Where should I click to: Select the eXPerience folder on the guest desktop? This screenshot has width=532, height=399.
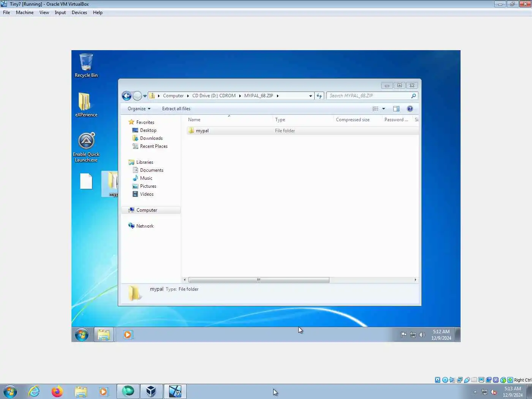coord(86,104)
